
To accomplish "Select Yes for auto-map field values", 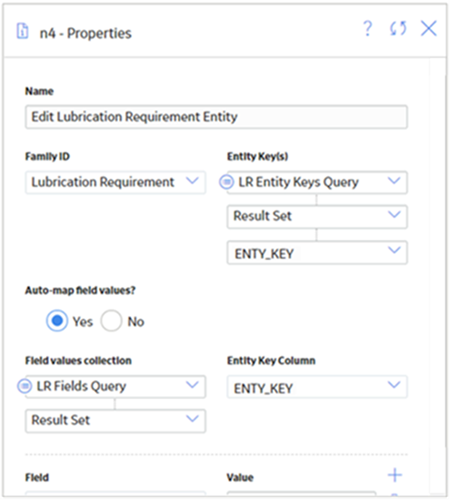I will [57, 321].
